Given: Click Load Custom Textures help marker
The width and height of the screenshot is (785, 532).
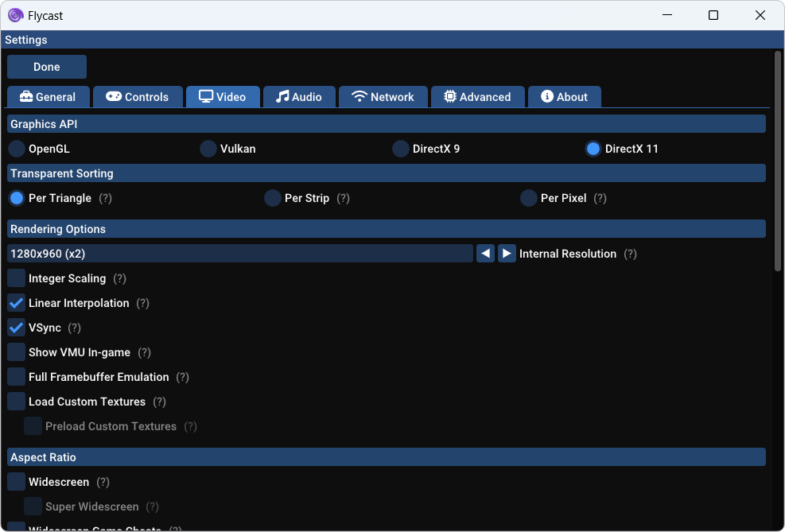Looking at the screenshot, I should coord(159,402).
